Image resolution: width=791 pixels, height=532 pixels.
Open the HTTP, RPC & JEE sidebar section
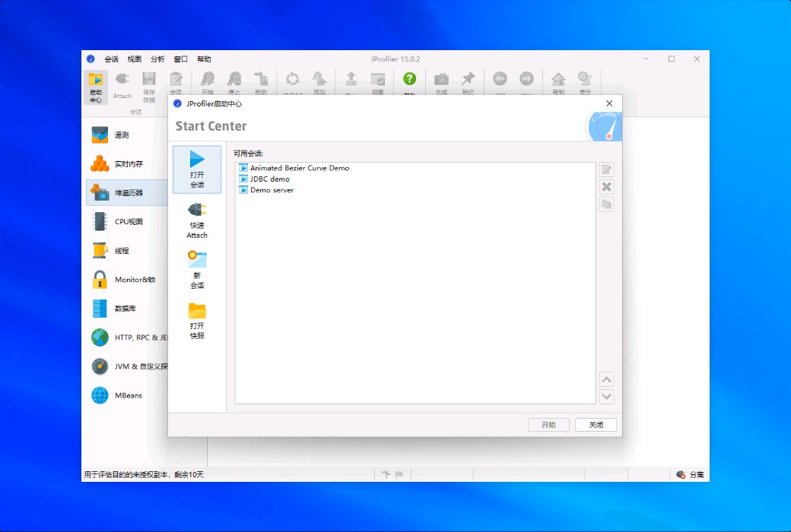(x=127, y=337)
